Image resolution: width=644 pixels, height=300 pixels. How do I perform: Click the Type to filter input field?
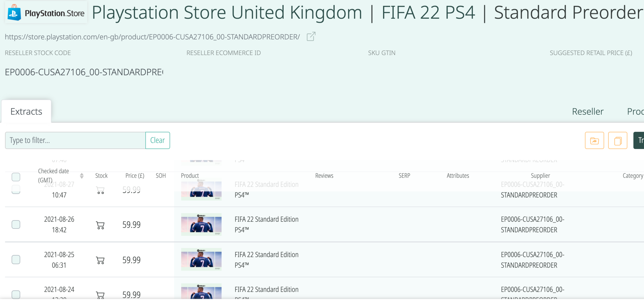(75, 140)
